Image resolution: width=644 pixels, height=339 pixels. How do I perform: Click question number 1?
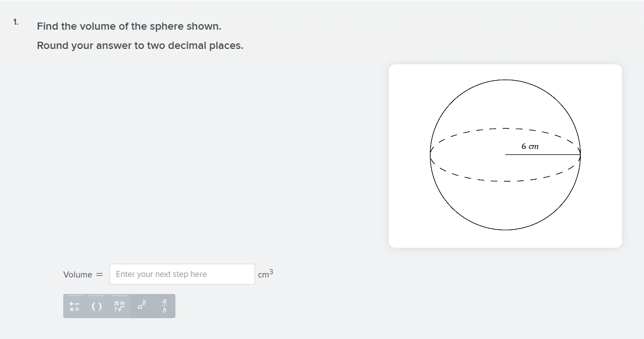click(15, 22)
